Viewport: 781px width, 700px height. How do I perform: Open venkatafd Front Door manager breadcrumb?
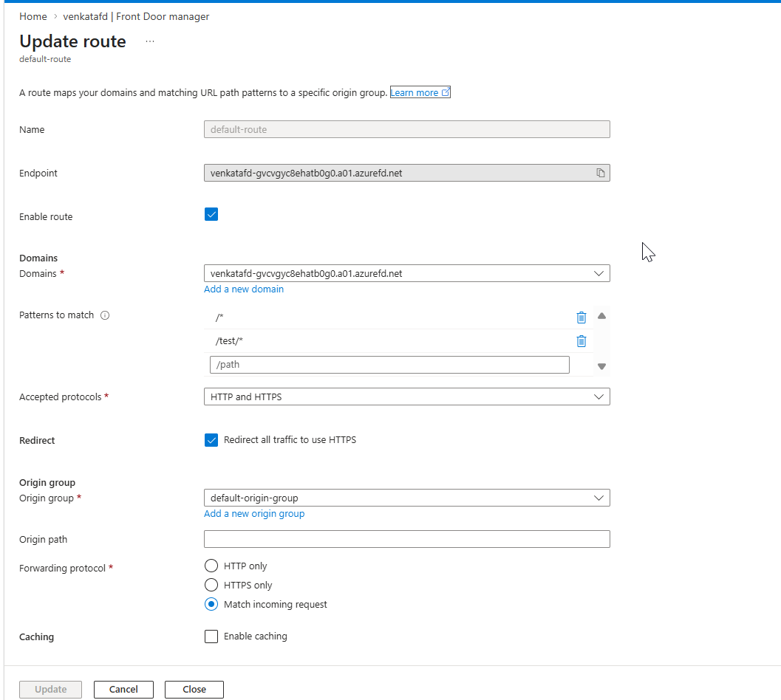pos(136,16)
